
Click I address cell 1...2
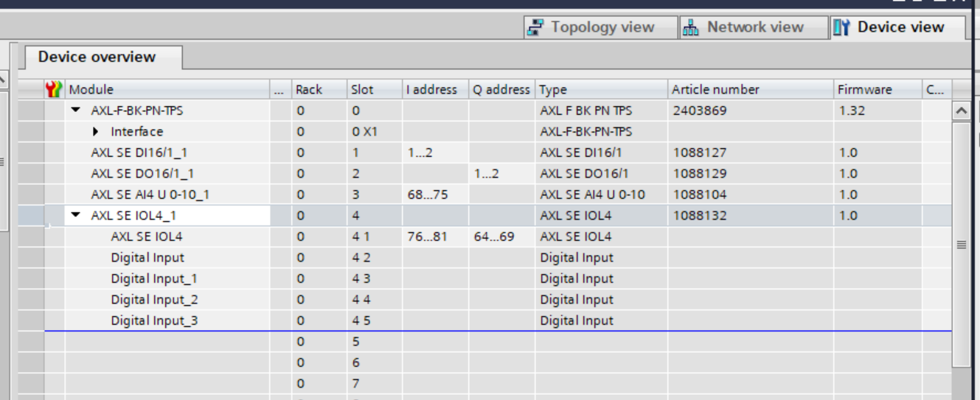click(x=435, y=152)
